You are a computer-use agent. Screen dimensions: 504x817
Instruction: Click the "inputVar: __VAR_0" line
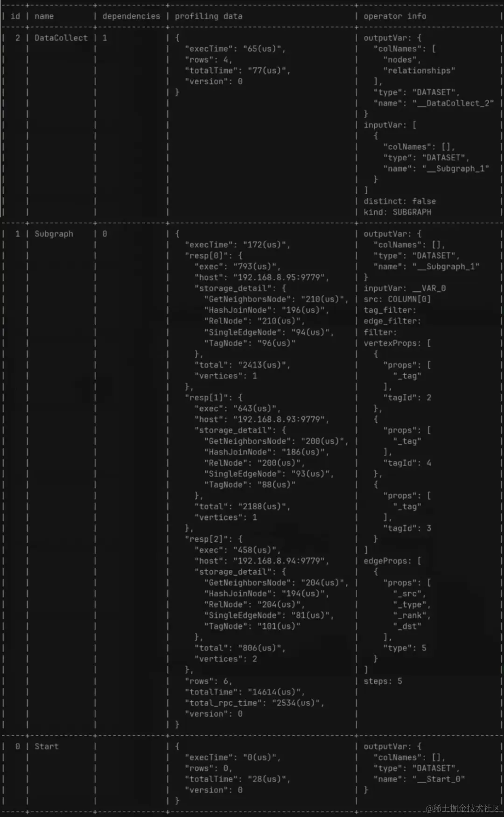[405, 288]
